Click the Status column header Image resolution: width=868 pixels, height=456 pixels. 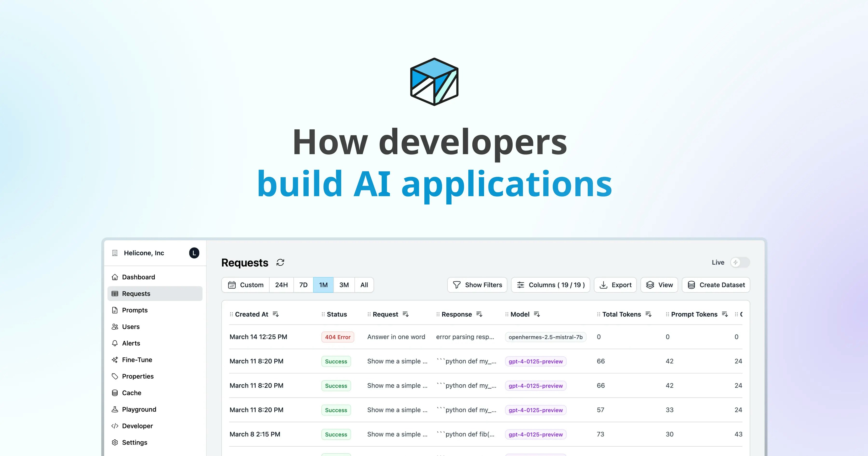[x=337, y=314]
